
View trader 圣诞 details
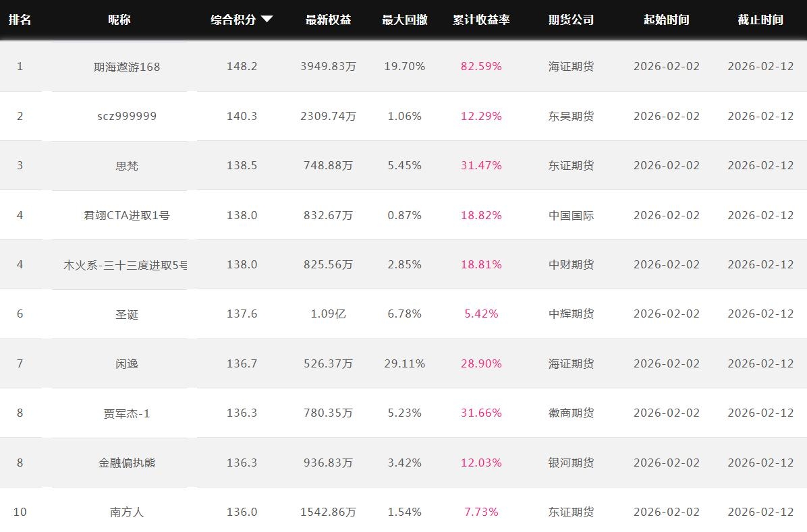127,314
